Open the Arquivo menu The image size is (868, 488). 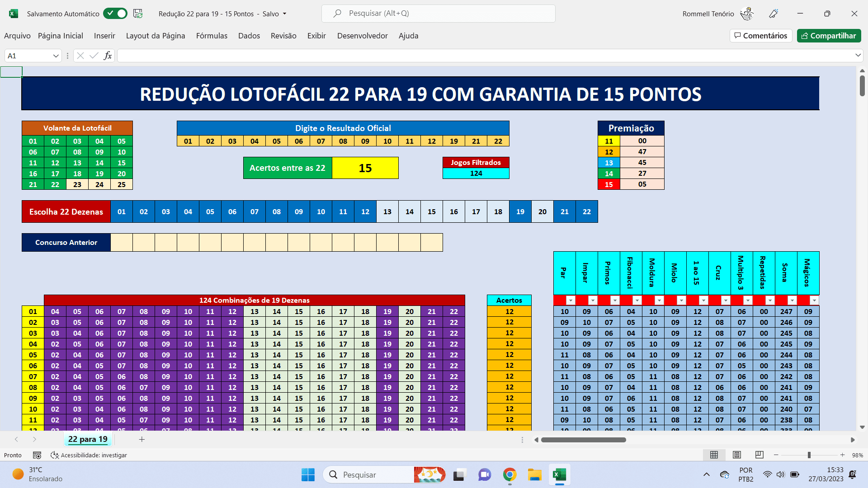tap(17, 36)
